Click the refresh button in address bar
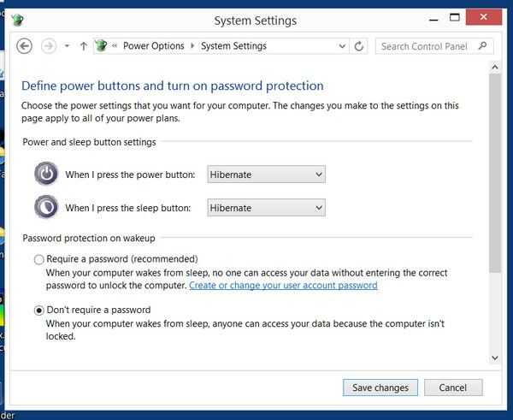 359,46
